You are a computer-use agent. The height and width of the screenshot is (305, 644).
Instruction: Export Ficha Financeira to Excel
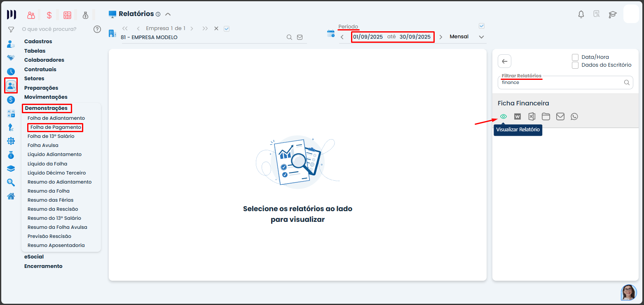tap(532, 116)
